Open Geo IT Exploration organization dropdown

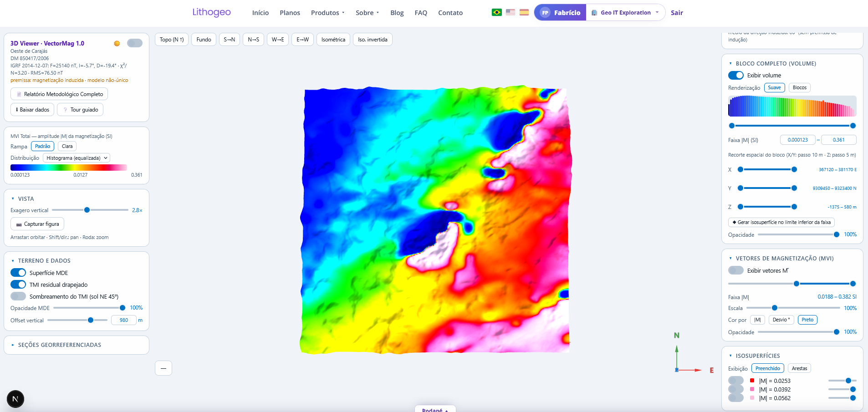tap(625, 13)
